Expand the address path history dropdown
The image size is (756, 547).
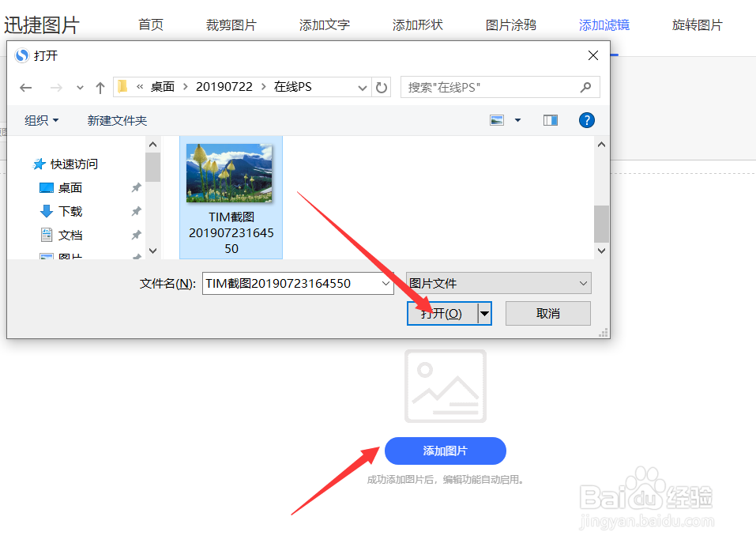pos(362,88)
